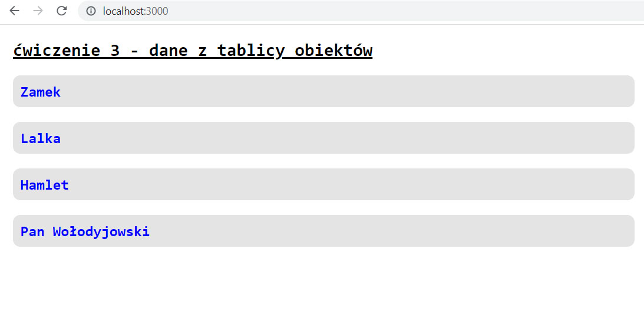Click the word "Wołodyjowski" in the list
The height and width of the screenshot is (318, 644).
[x=101, y=231]
